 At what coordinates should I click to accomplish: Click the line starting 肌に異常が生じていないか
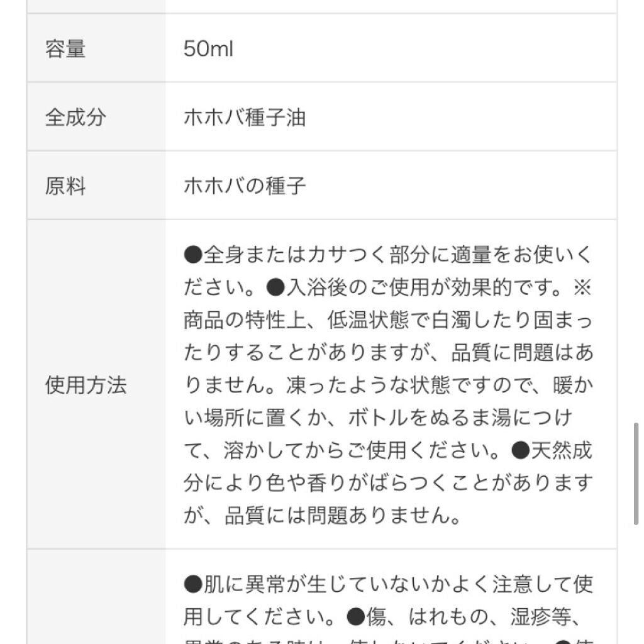click(x=388, y=584)
